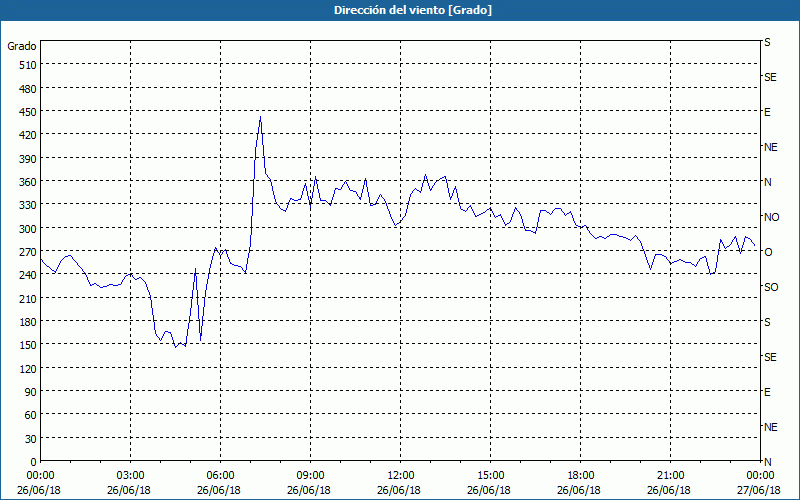Select the y-axis value 120
Screen dimensions: 800x500
(x=28, y=369)
